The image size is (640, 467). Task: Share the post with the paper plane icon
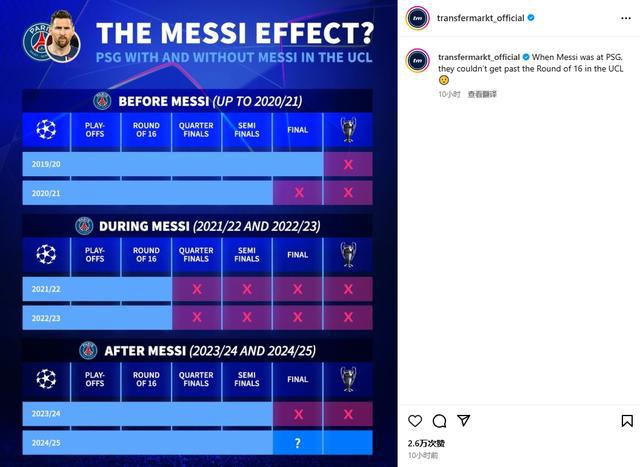[463, 421]
